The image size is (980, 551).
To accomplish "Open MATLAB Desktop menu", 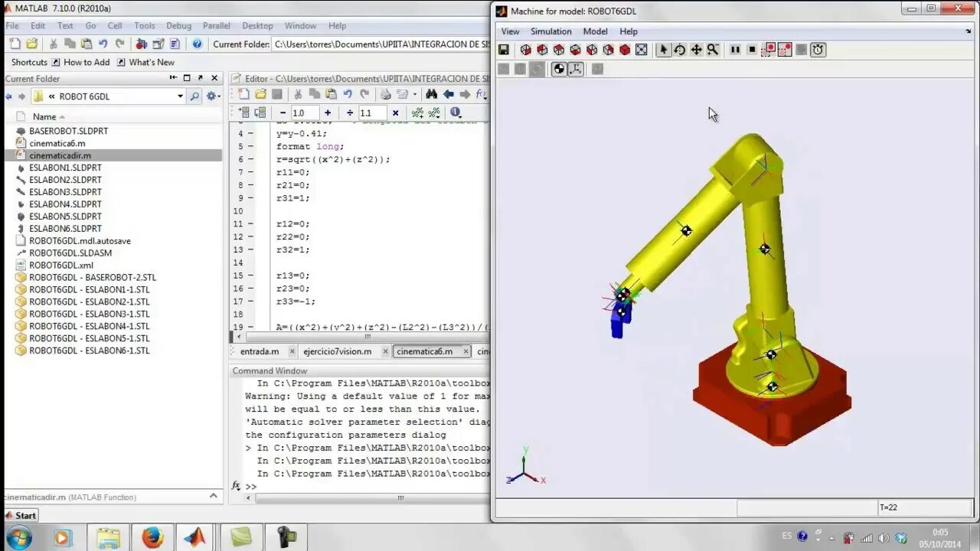I will click(257, 25).
